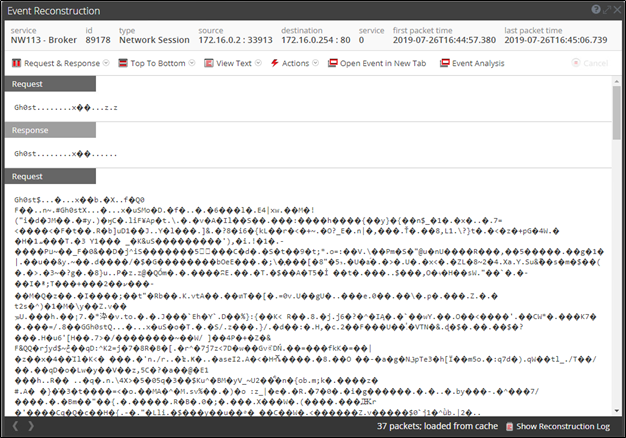This screenshot has height=438, width=626.
Task: Select the Top To Bottom label
Action: (x=158, y=63)
